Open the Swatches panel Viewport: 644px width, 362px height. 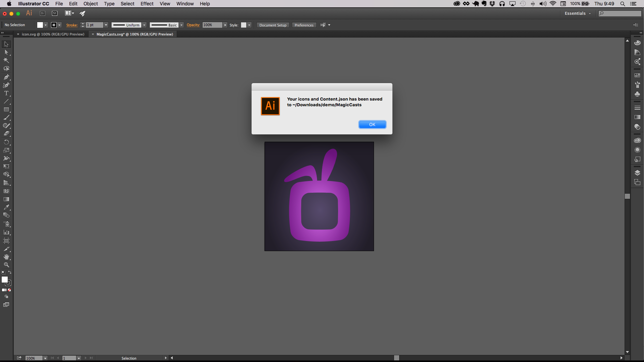(638, 75)
